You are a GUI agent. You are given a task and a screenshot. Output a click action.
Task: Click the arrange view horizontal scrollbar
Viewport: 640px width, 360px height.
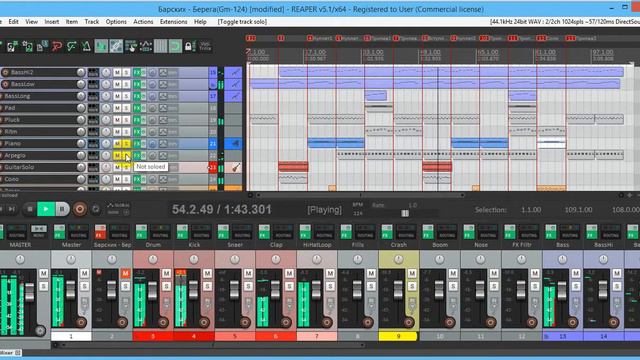coord(360,195)
